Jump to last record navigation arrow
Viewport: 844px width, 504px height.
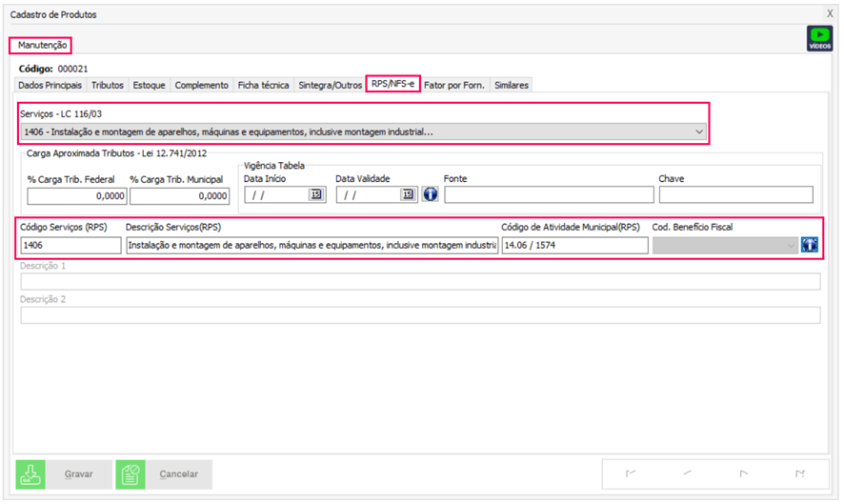coord(800,474)
